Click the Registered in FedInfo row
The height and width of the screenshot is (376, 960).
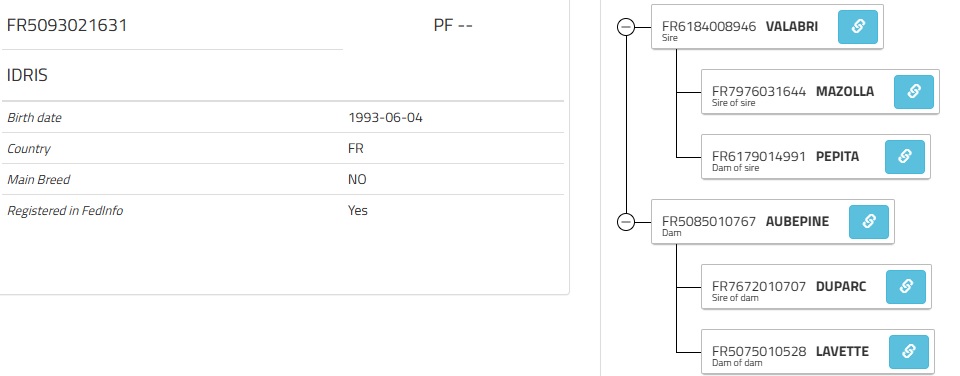282,211
